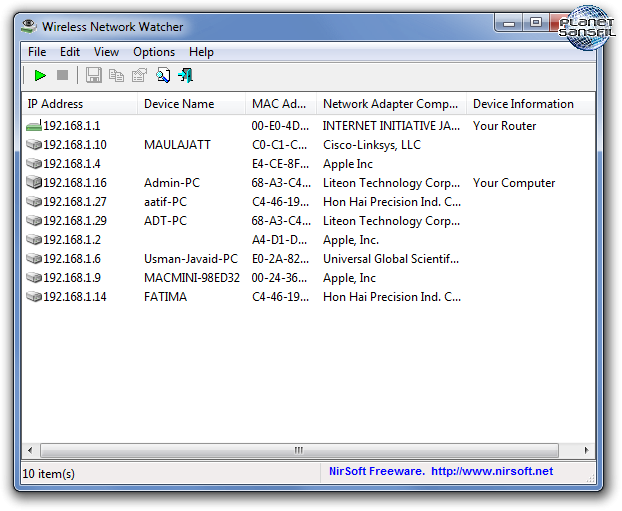Image resolution: width=622 pixels, height=511 pixels.
Task: Click the C0-C1-C... MAC address cell
Action: [279, 145]
